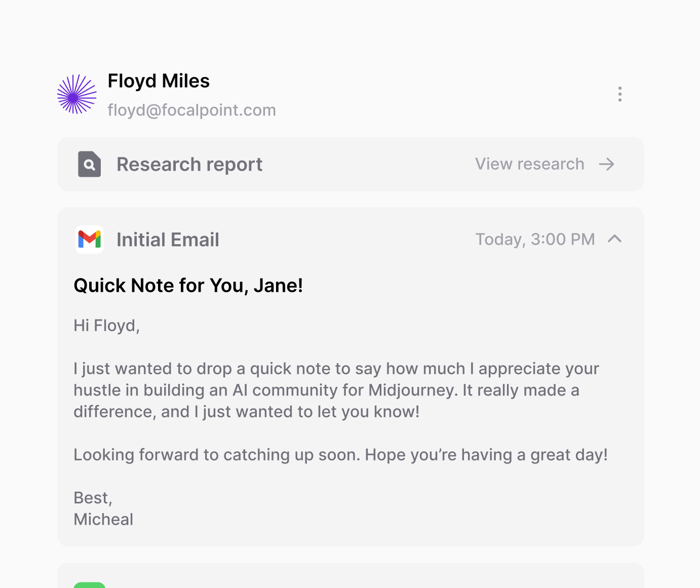
Task: Click the Initial Email heading
Action: [x=168, y=240]
